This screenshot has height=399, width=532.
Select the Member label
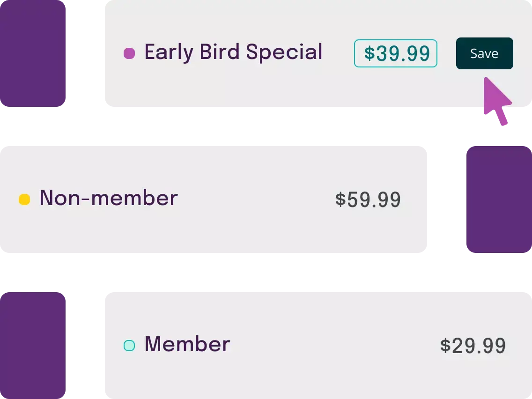coord(187,345)
